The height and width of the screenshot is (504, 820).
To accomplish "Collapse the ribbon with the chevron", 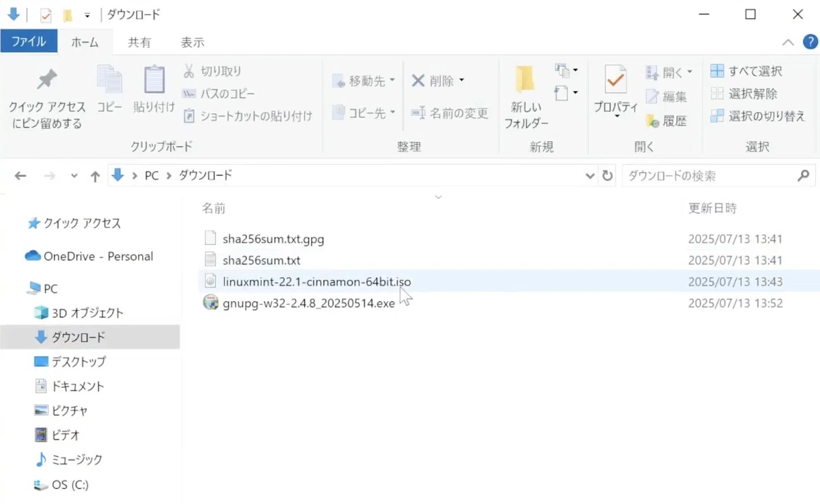I will coord(788,42).
